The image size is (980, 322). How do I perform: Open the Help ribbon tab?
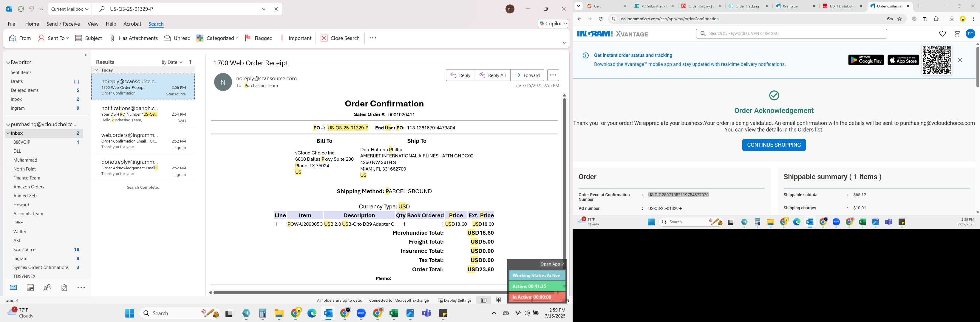coord(111,24)
